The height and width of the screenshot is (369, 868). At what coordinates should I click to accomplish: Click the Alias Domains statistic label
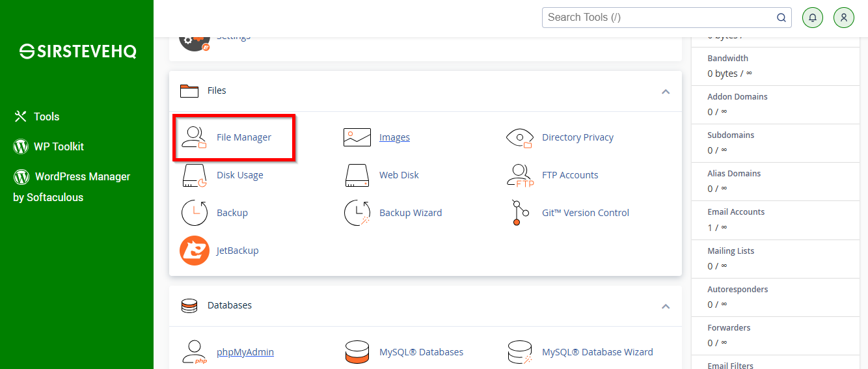pyautogui.click(x=734, y=174)
